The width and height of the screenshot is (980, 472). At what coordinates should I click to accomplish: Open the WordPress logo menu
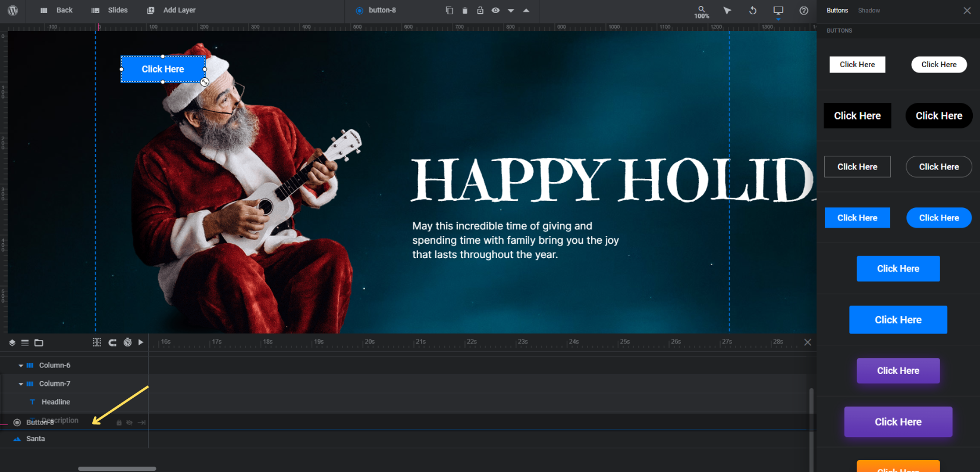click(x=12, y=11)
